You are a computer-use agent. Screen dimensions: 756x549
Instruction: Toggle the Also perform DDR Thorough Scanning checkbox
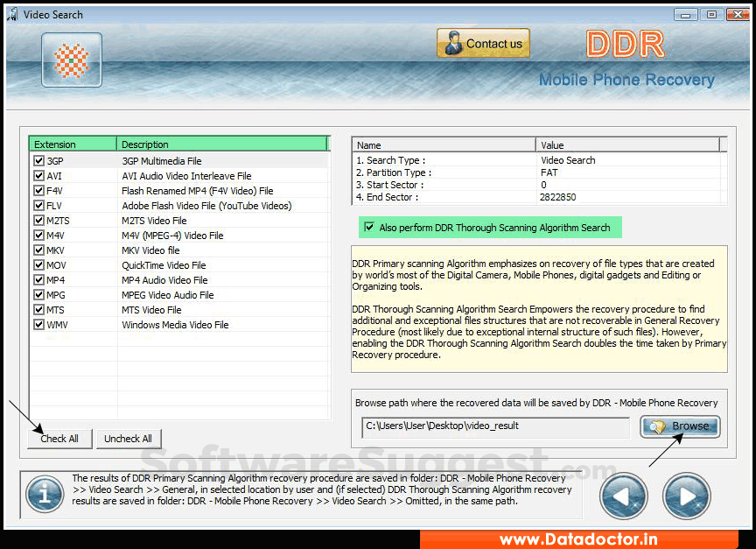point(370,227)
